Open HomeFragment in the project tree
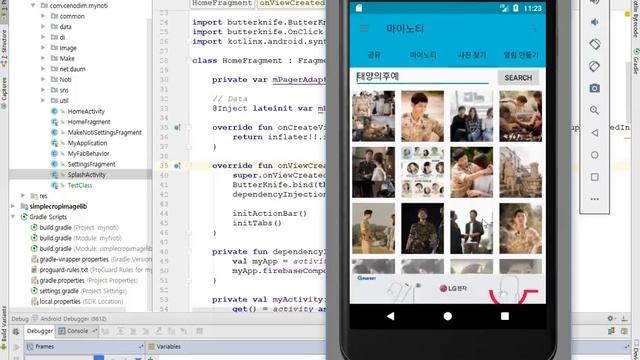The image size is (640, 360). point(89,122)
